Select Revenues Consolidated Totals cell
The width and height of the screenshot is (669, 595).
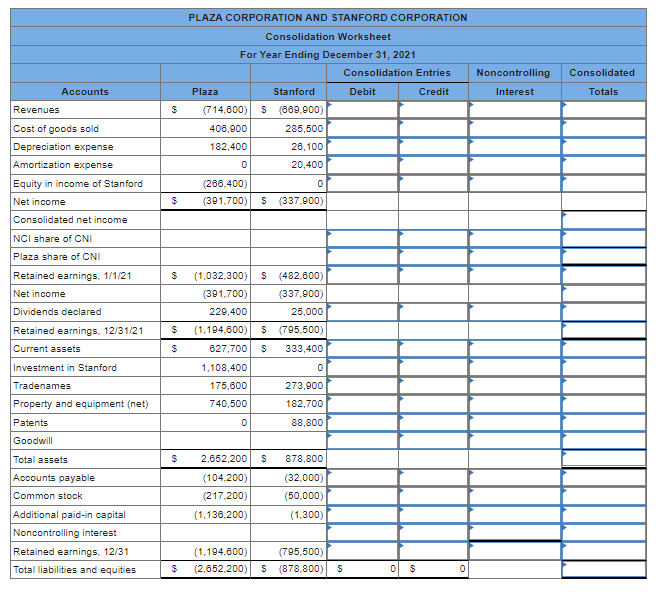pos(604,109)
